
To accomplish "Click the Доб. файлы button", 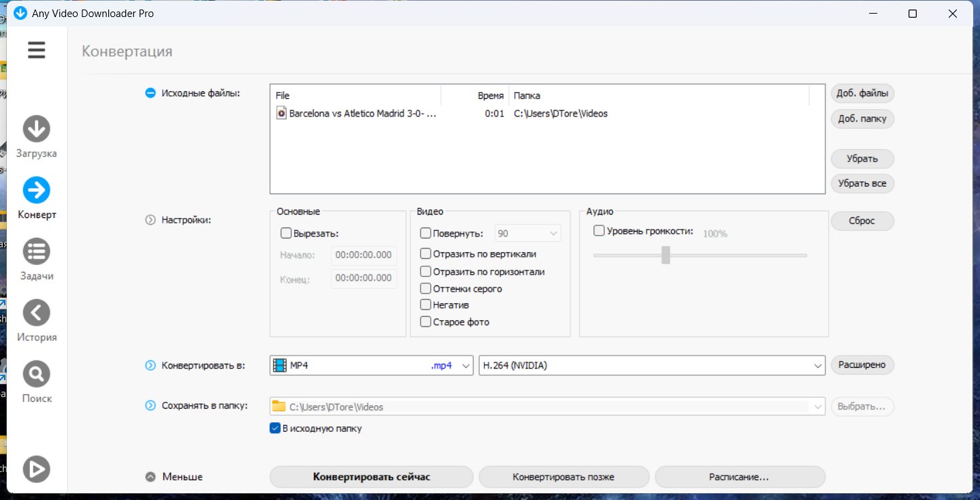I will (x=862, y=93).
